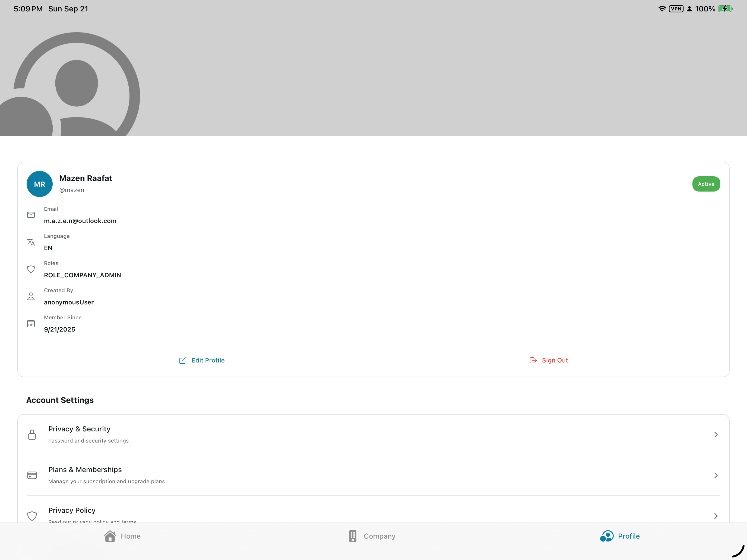The width and height of the screenshot is (747, 560).
Task: Click the Company building icon
Action: click(353, 536)
